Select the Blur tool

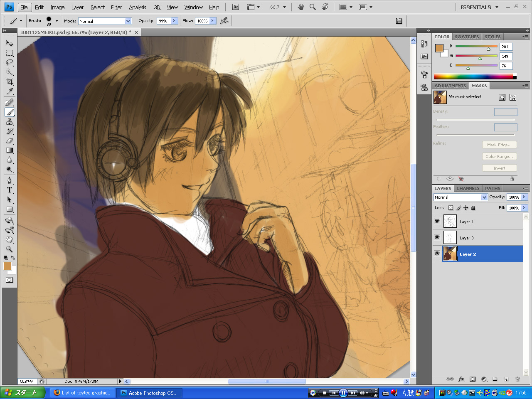(9, 160)
